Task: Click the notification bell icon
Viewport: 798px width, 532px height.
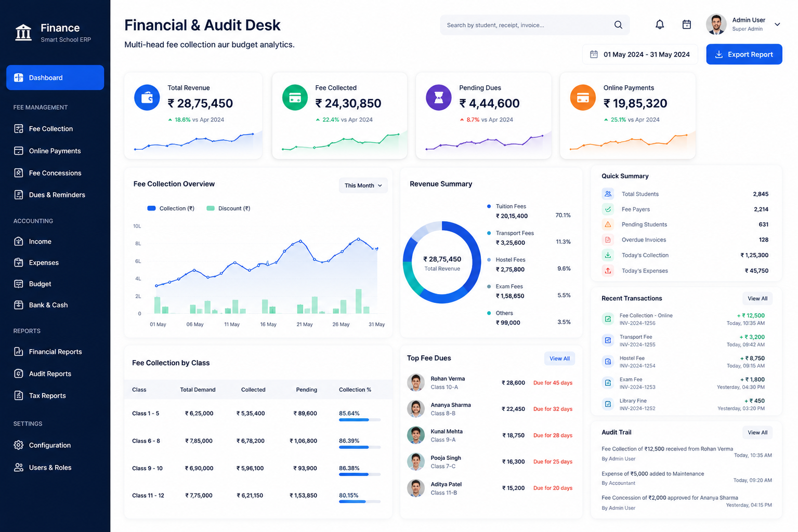Action: pos(660,24)
